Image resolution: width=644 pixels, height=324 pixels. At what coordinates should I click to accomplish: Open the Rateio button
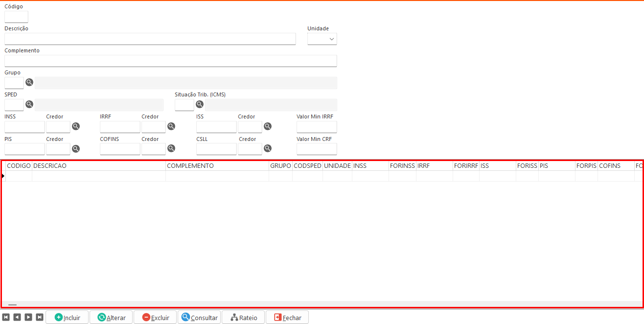coord(243,317)
